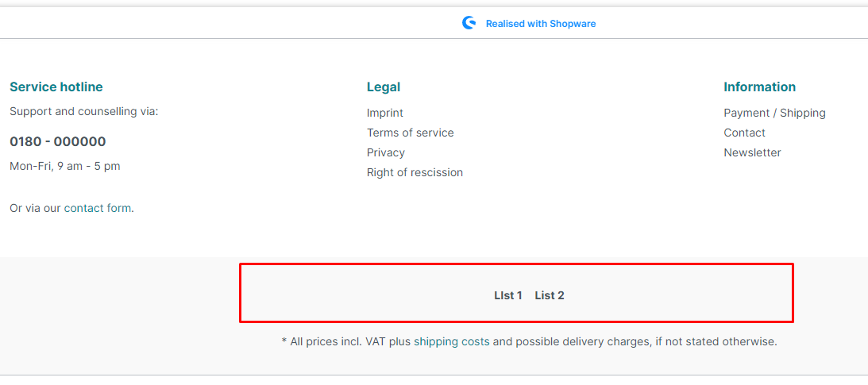This screenshot has width=868, height=385.
Task: Click the Mon-Fri opening hours text
Action: click(65, 166)
